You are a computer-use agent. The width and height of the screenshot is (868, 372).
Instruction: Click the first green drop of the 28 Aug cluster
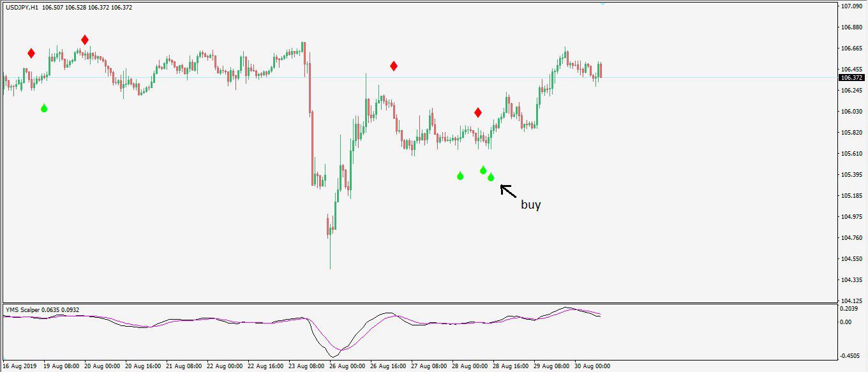pyautogui.click(x=460, y=176)
